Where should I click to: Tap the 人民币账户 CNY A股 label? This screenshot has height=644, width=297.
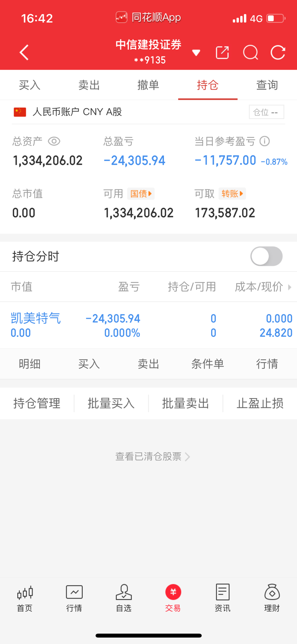[77, 112]
